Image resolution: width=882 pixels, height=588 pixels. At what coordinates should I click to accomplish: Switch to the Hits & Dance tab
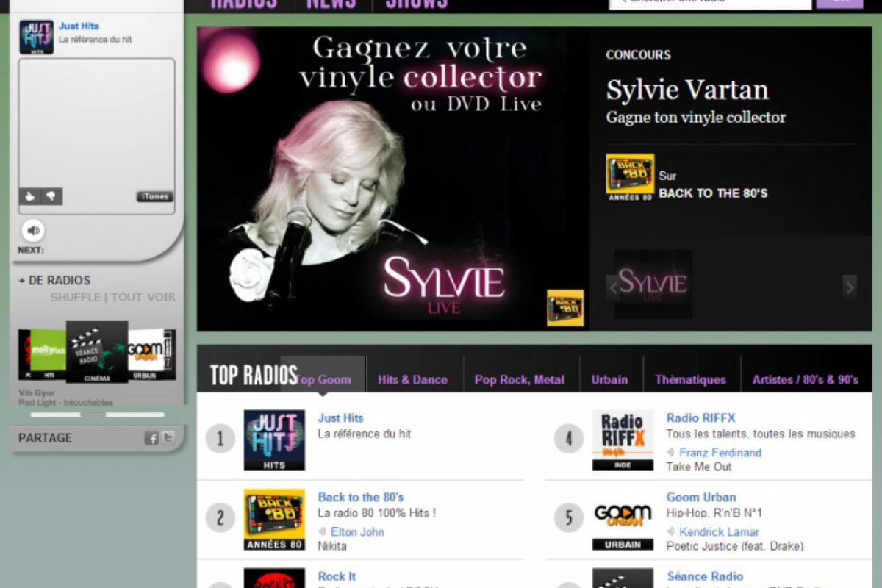[412, 380]
